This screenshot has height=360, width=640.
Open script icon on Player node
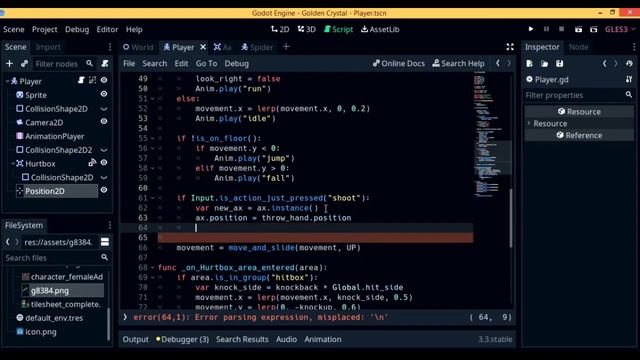[81, 80]
